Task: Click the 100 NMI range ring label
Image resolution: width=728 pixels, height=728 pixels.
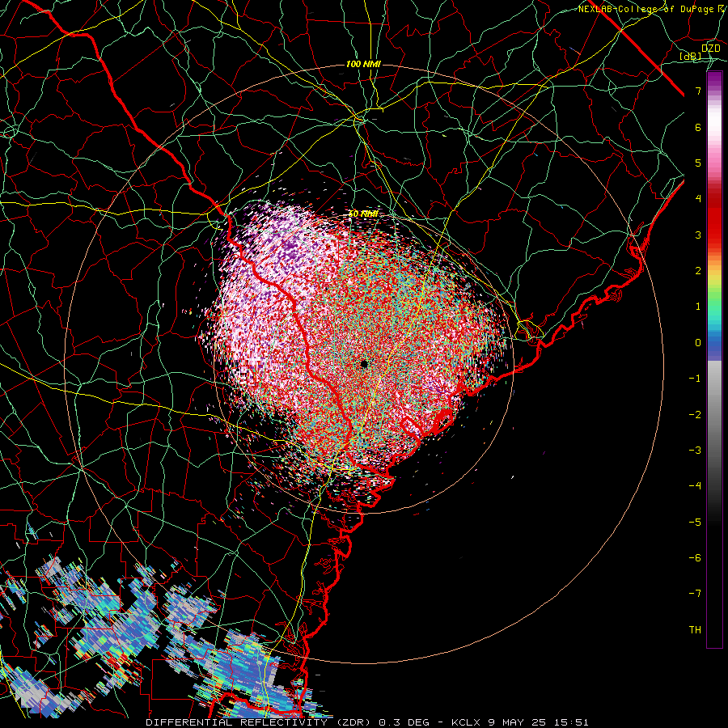Action: pos(363,64)
